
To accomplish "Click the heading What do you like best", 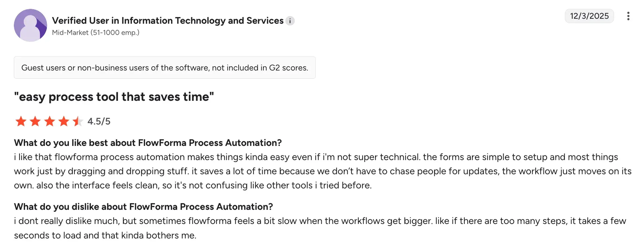I will point(148,143).
